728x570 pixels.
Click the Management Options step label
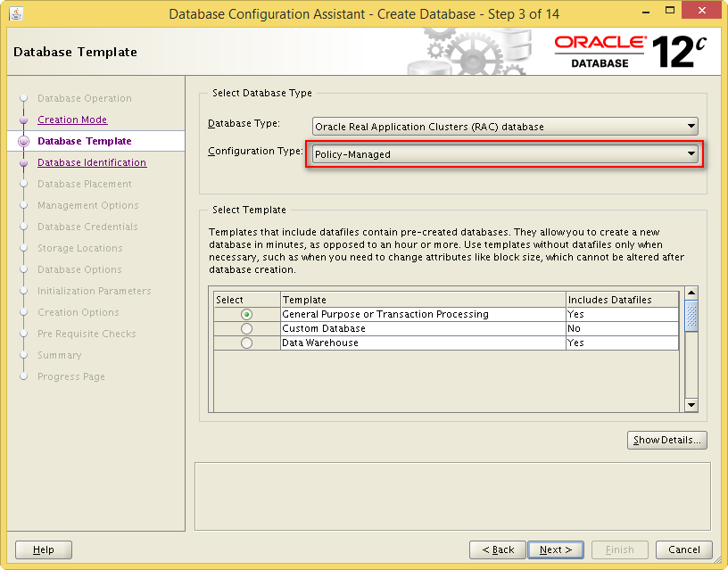pos(88,205)
